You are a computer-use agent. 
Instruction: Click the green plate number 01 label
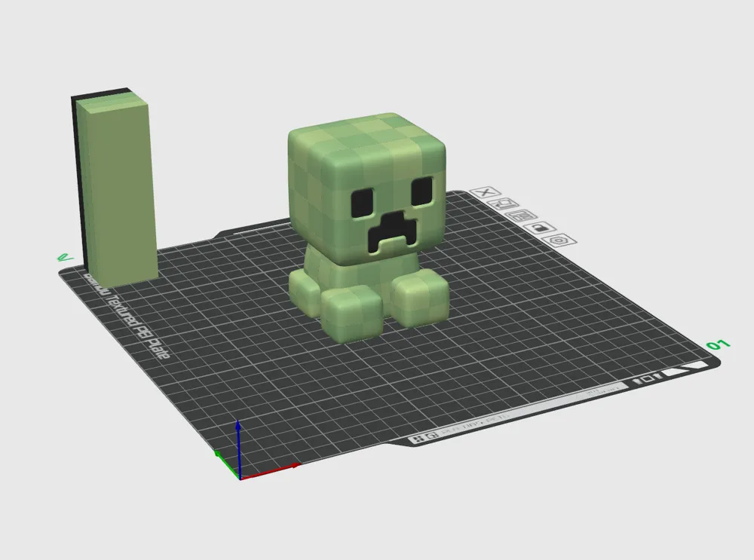718,344
